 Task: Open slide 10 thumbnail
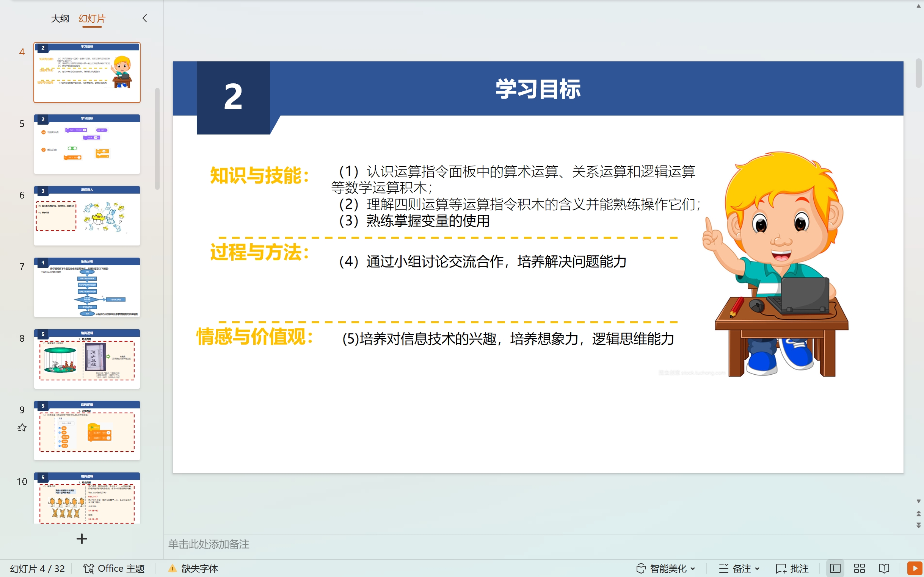pos(87,498)
